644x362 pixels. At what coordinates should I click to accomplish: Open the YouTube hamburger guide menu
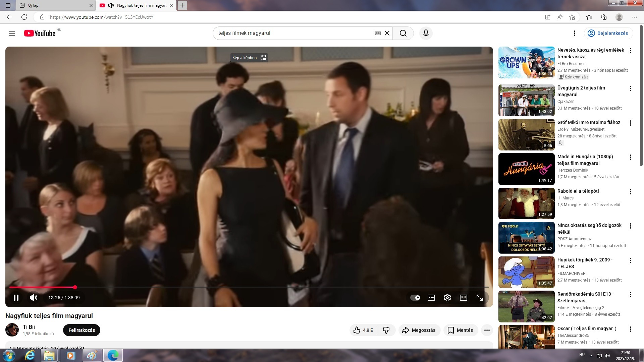(x=12, y=33)
